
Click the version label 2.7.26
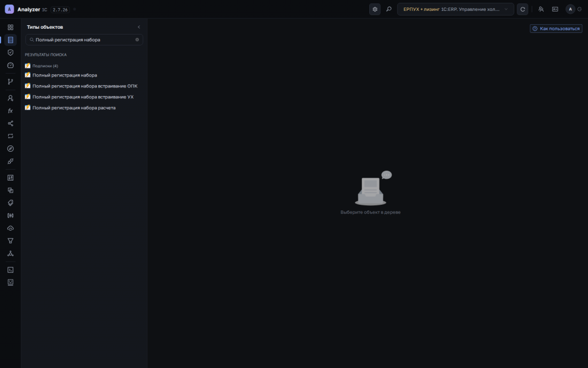pos(60,10)
